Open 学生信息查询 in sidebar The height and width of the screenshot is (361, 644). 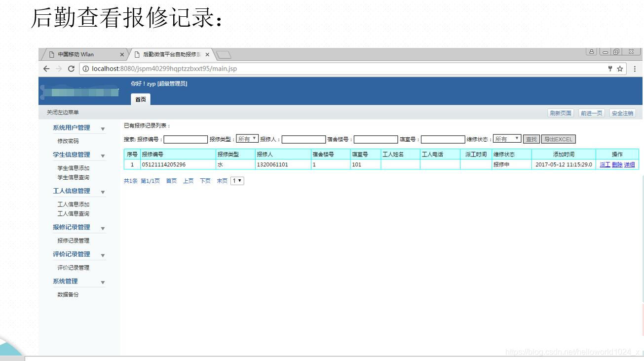pos(74,177)
